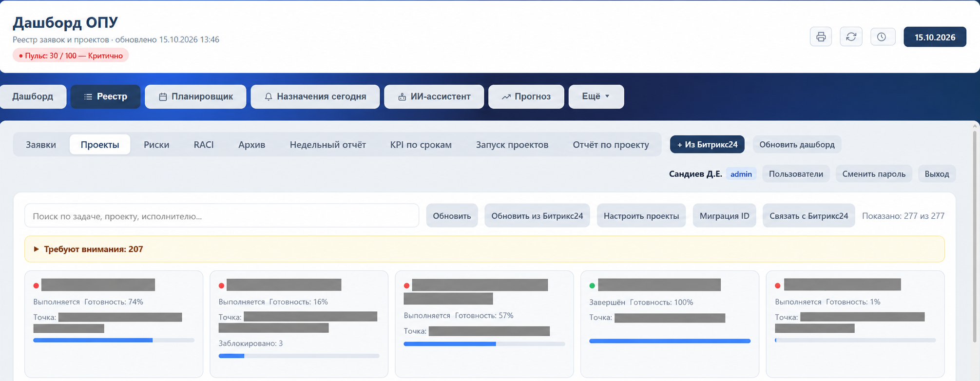Click the Сандиев Д.Е. user name
The width and height of the screenshot is (980, 381).
tap(695, 174)
